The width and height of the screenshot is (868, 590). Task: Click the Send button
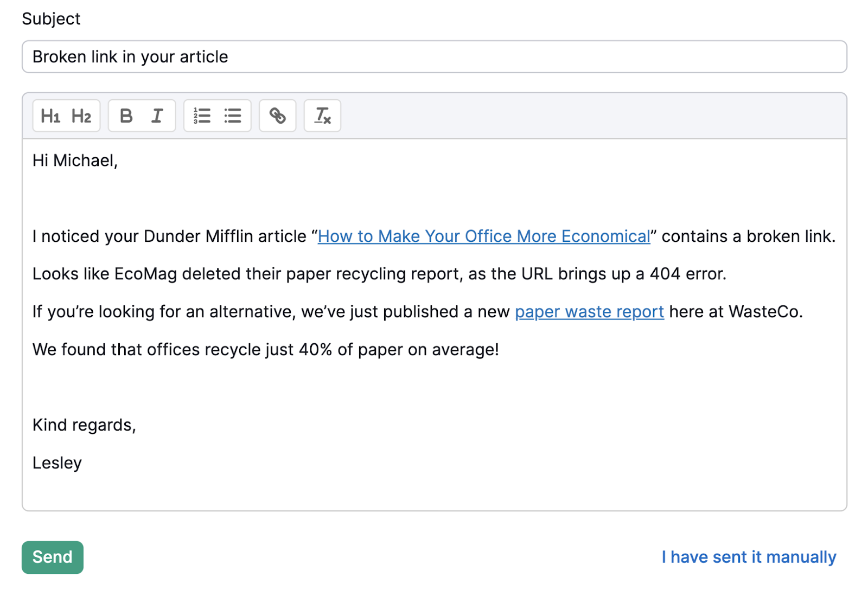[52, 557]
